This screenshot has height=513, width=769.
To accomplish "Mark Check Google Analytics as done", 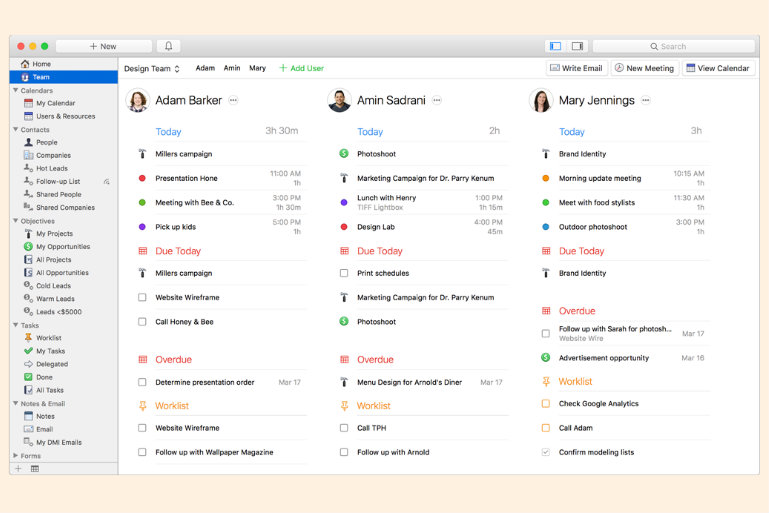I will point(545,404).
